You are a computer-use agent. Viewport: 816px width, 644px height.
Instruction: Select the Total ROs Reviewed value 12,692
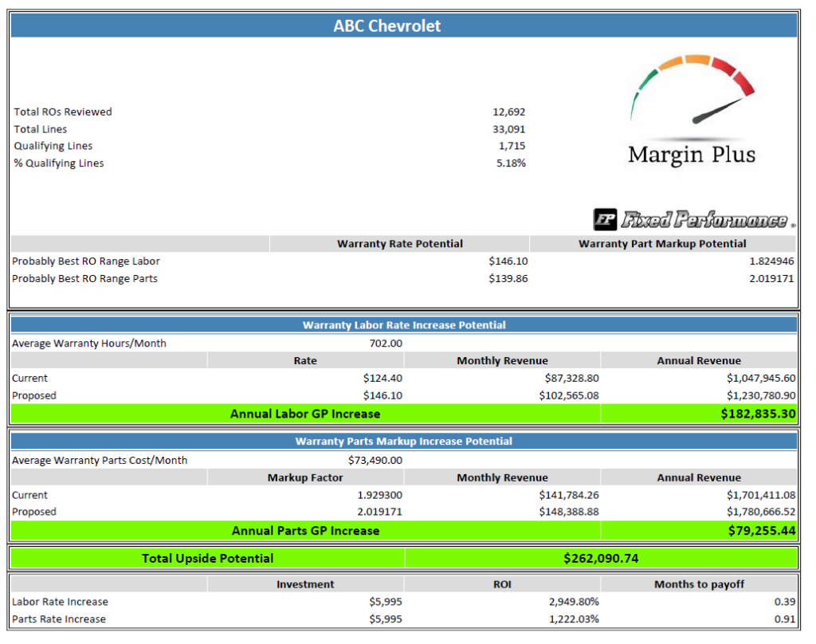(x=509, y=112)
